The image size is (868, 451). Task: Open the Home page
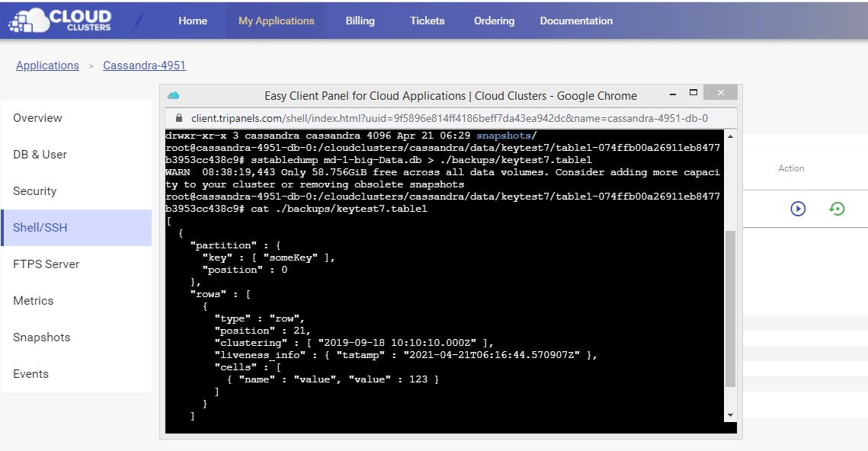[193, 21]
